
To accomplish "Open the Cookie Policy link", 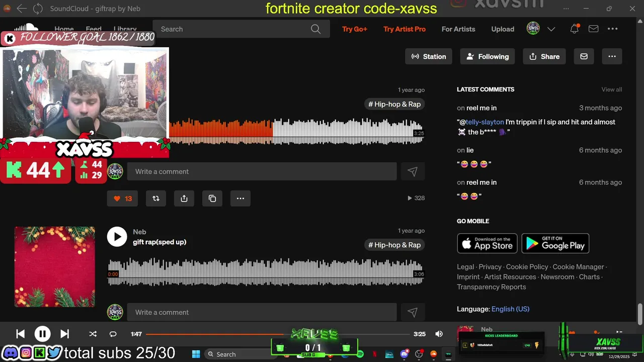I will tap(527, 267).
